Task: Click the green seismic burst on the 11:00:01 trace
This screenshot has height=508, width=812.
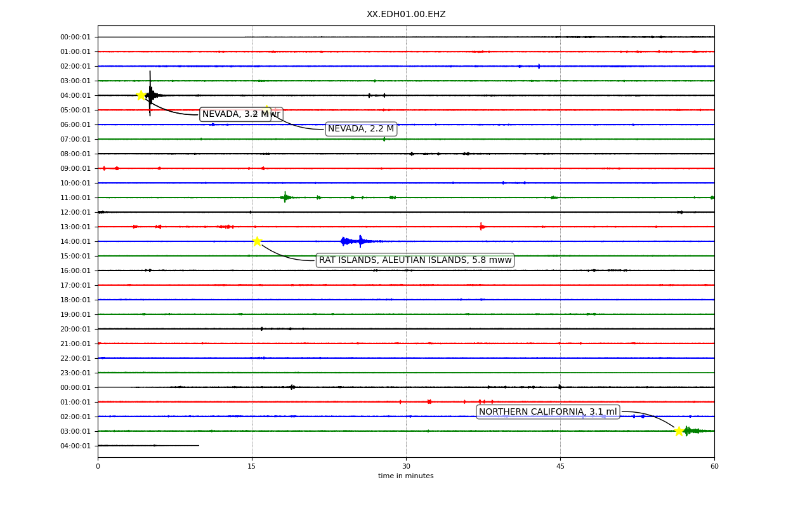Action: pyautogui.click(x=286, y=197)
